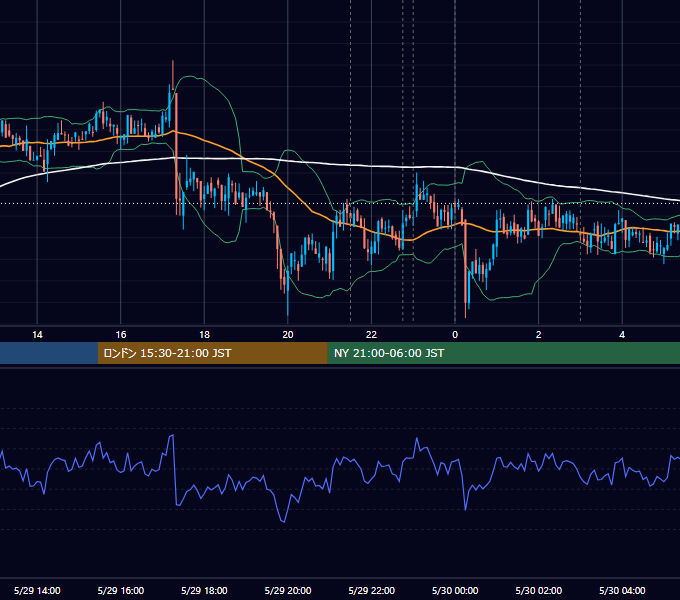
Task: Select the London session bar 15:30-21:00 JST
Action: tap(212, 353)
